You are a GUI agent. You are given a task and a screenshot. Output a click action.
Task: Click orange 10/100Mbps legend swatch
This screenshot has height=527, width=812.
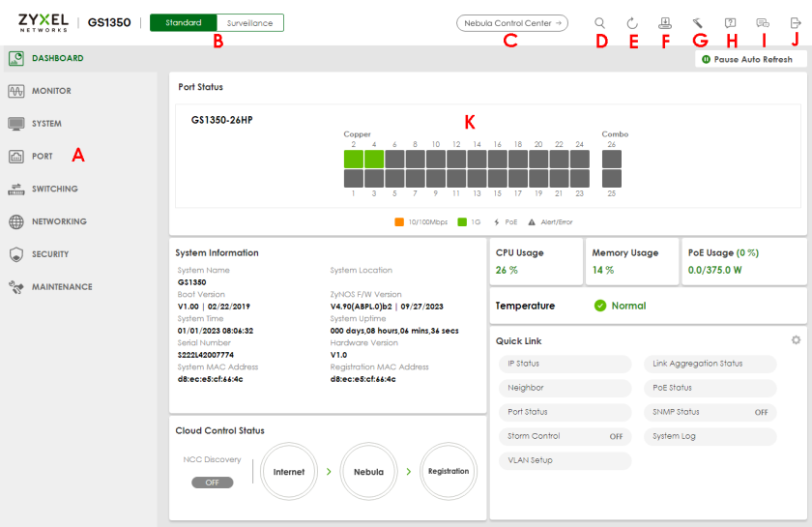pyautogui.click(x=399, y=221)
